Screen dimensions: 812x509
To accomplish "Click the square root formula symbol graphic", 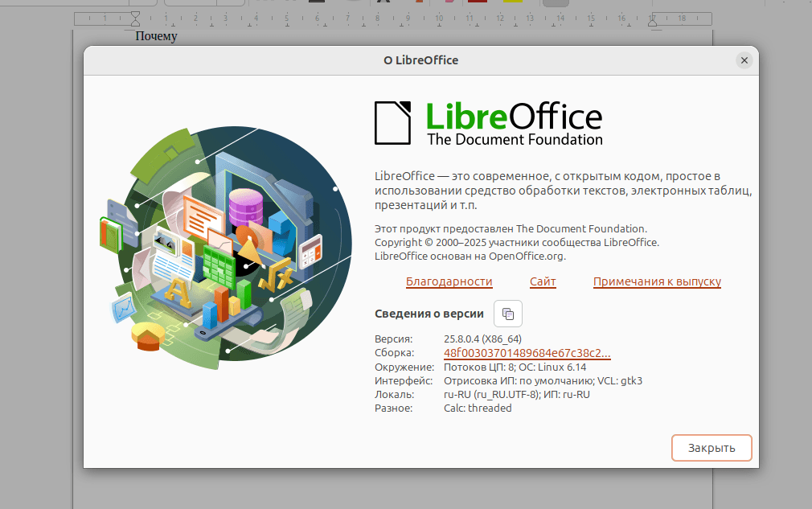I will (278, 276).
